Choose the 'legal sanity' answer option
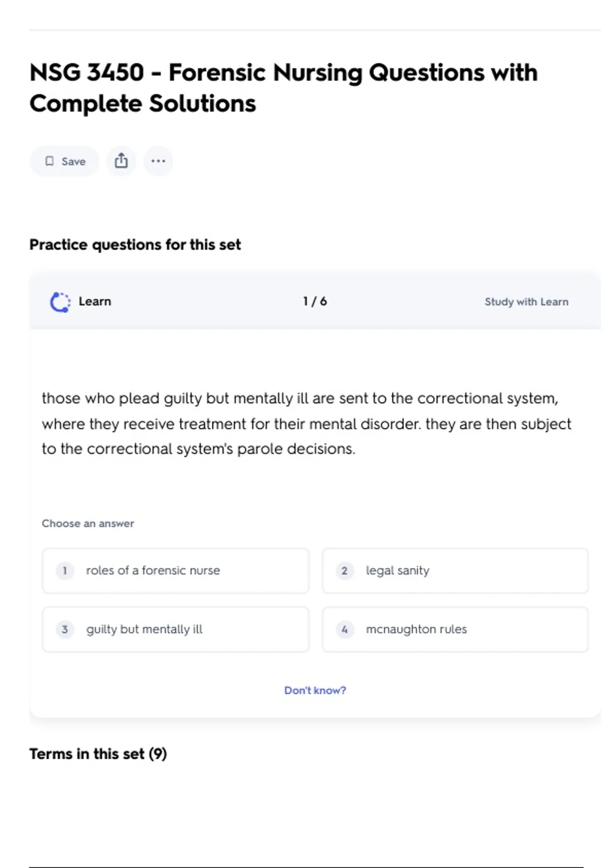The width and height of the screenshot is (613, 868). tap(455, 571)
